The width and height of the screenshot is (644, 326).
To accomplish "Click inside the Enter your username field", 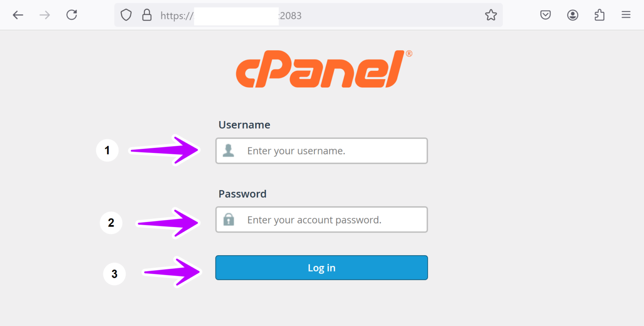I will (331, 151).
